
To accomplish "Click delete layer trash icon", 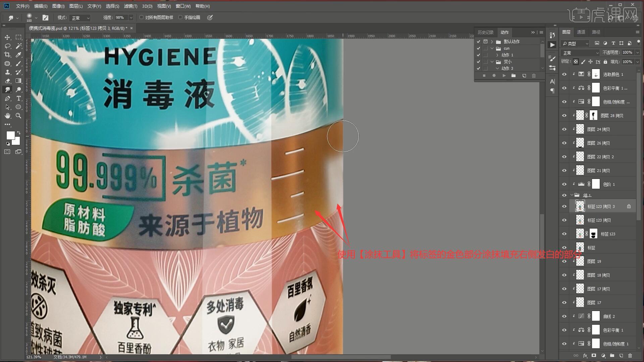I will [630, 356].
